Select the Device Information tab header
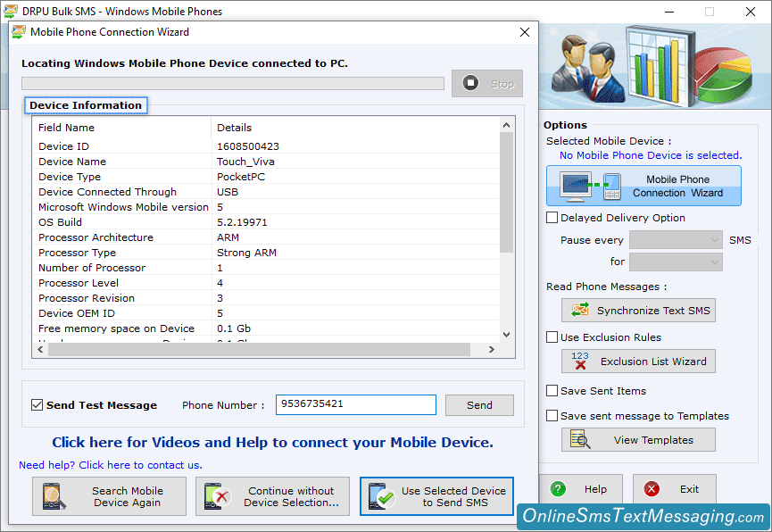The image size is (772, 532). pyautogui.click(x=86, y=105)
